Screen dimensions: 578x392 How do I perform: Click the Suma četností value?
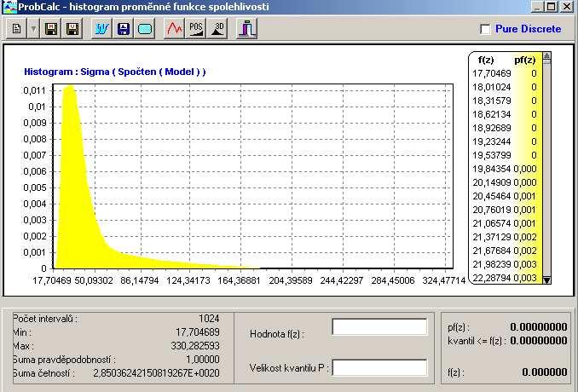(156, 373)
